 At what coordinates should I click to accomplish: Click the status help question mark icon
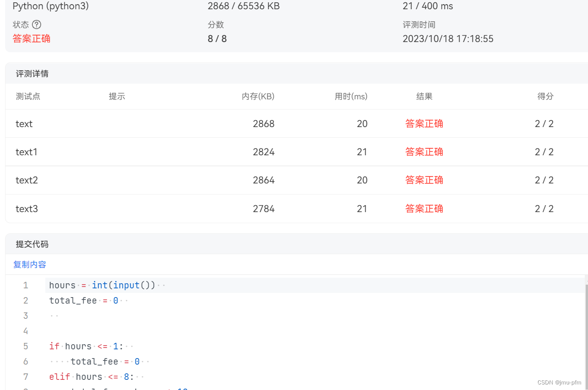(x=37, y=24)
